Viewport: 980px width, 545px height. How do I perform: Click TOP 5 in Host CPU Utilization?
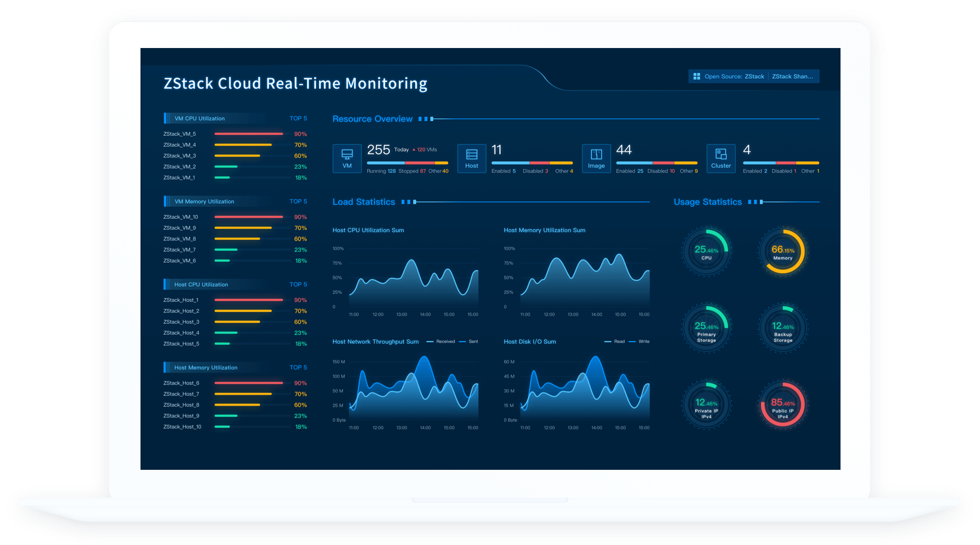pos(298,285)
